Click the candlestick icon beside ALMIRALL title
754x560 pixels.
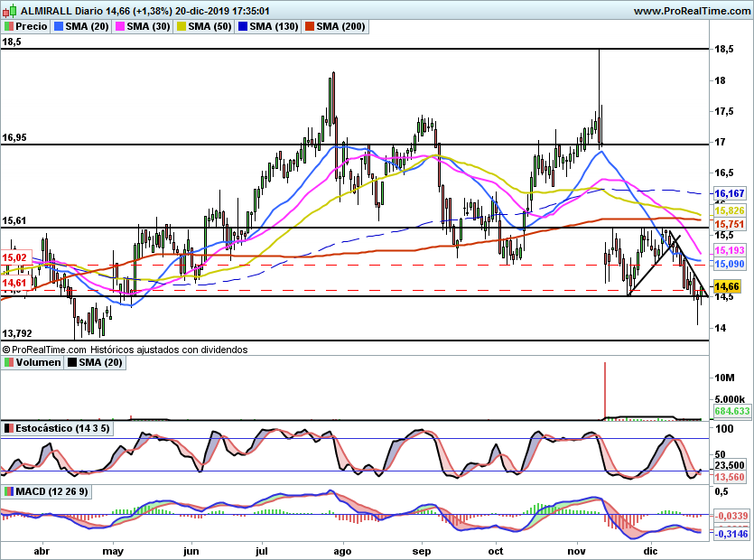point(9,10)
